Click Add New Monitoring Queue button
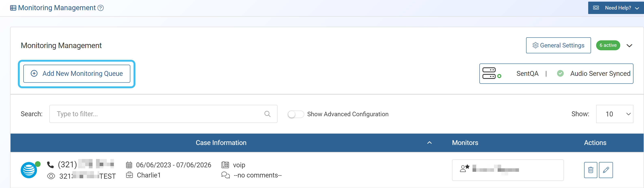The image size is (644, 188). [77, 74]
